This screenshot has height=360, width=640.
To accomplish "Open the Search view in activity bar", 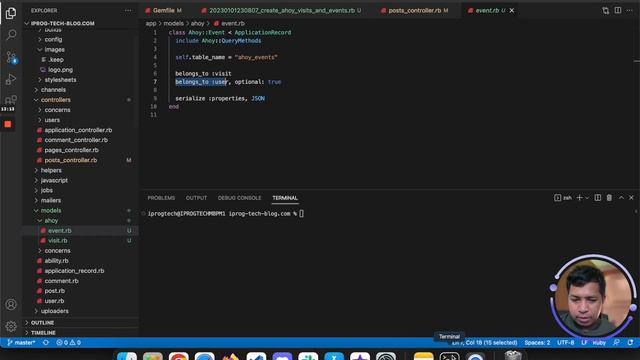I will 11,35.
